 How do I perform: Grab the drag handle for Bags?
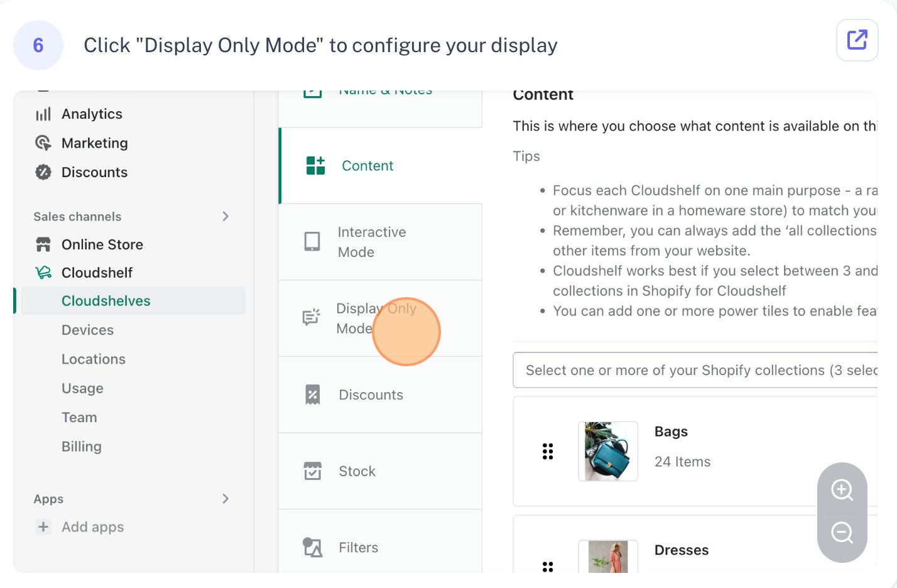point(548,451)
